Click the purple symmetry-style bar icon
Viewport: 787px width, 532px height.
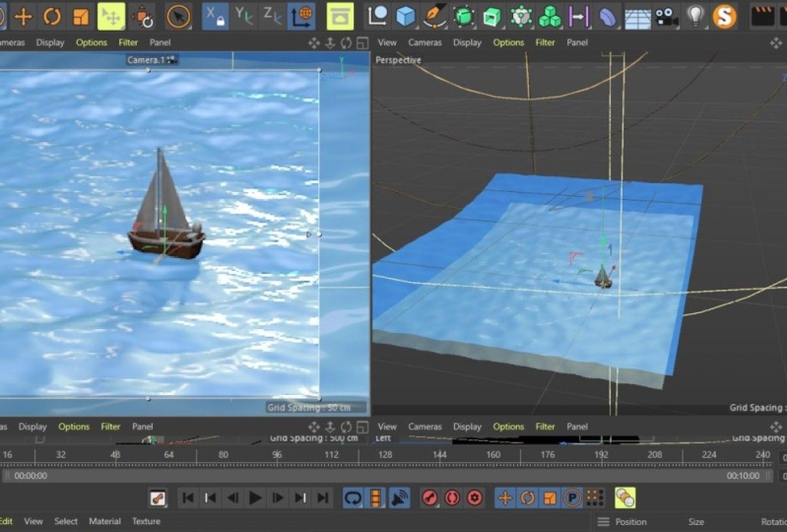tap(578, 16)
